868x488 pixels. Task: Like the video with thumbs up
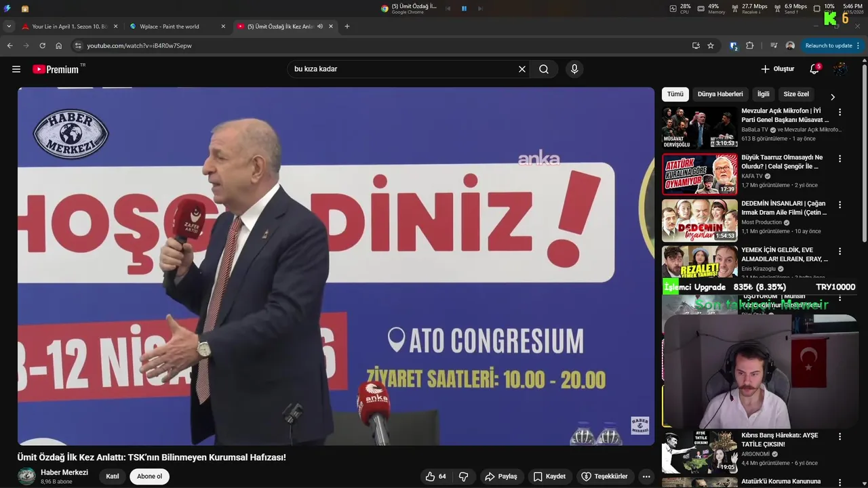435,476
